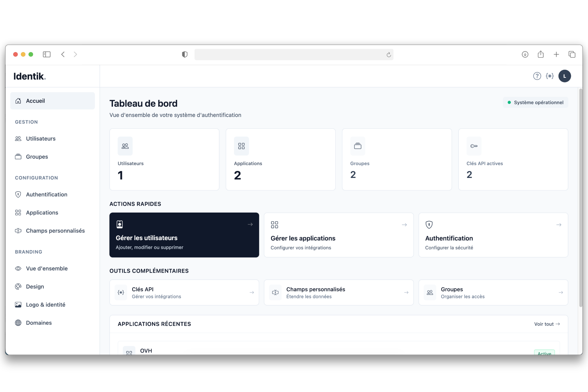Open the browser downloads icon
588x392 pixels.
[x=525, y=55]
